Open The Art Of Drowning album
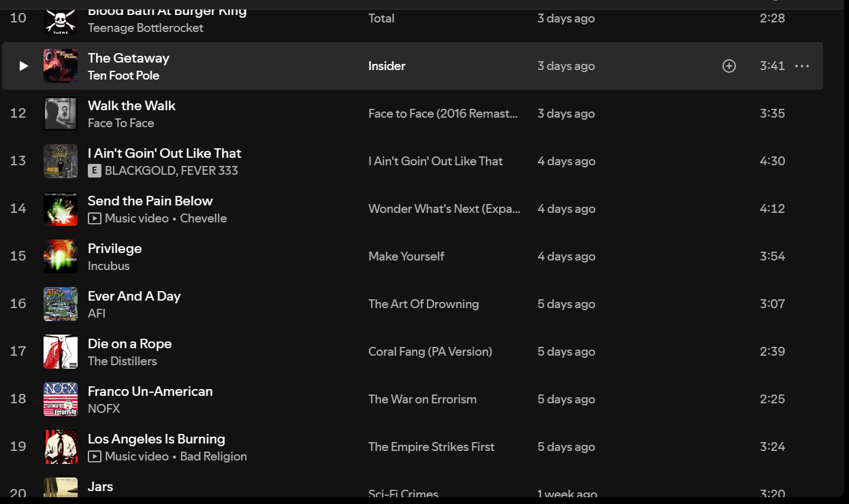849x504 pixels. [423, 304]
